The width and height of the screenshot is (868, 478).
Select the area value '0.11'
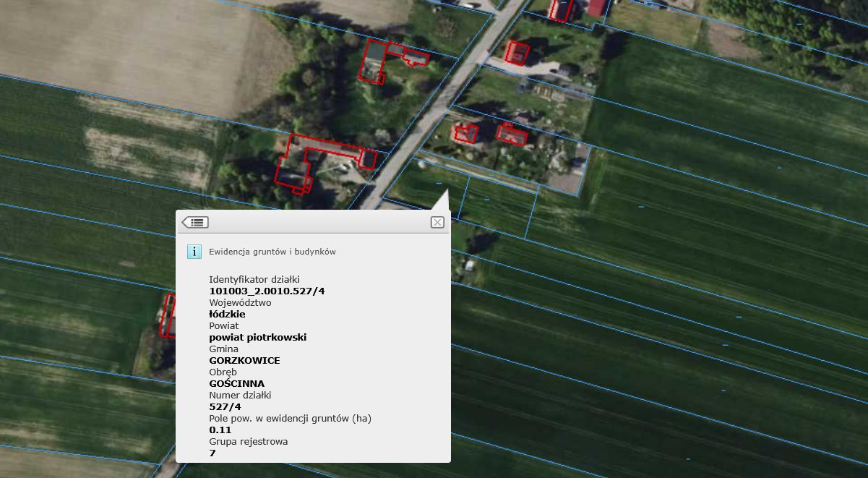[x=220, y=430]
